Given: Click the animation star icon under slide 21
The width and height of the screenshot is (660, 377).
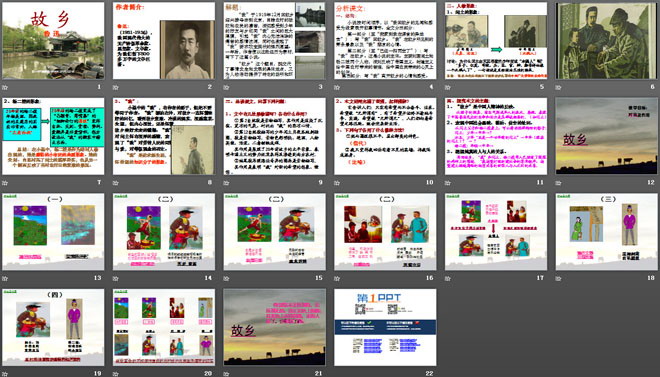Looking at the screenshot, I should (226, 374).
